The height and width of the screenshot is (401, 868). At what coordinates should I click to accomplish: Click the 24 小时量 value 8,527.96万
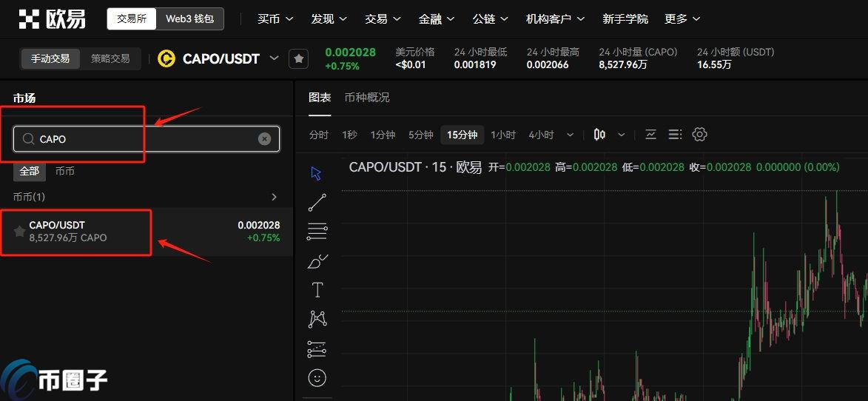pos(623,64)
